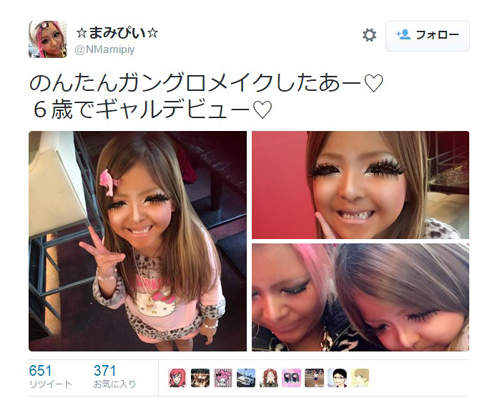Open the pink avatar with two figures
The width and height of the screenshot is (500, 403).
pyautogui.click(x=291, y=378)
